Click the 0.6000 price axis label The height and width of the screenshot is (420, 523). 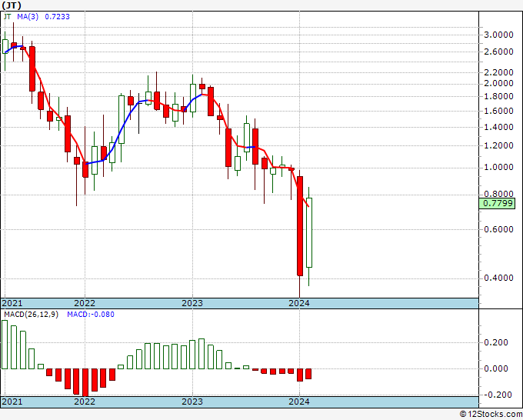tap(498, 229)
